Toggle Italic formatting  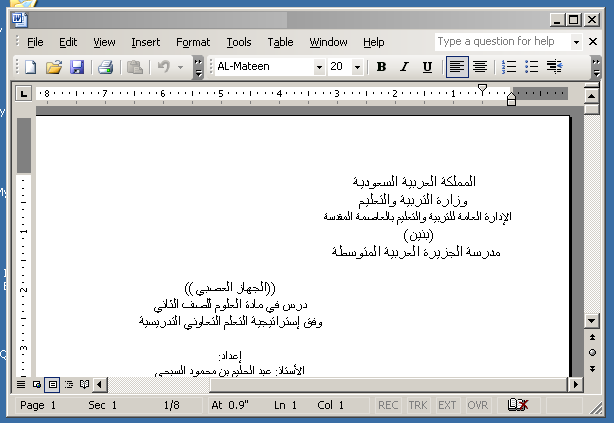[405, 67]
